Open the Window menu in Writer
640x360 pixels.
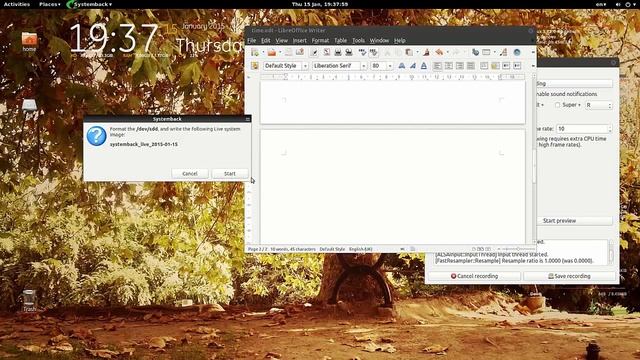379,40
